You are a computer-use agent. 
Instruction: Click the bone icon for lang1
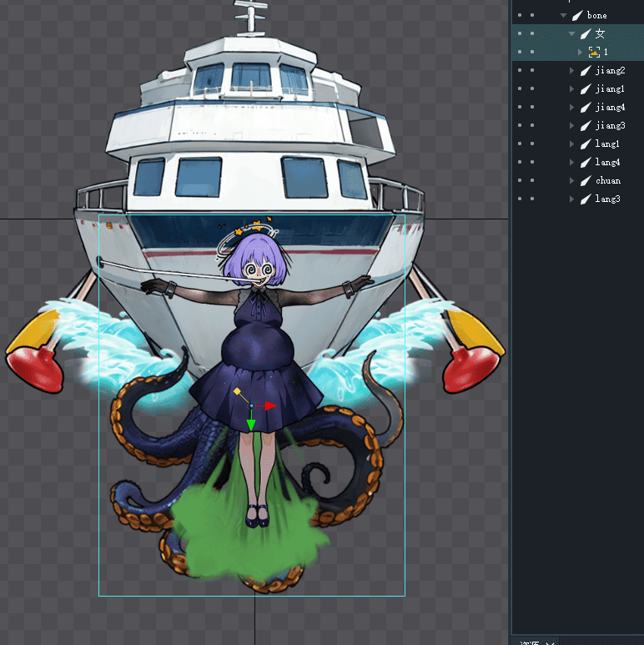point(586,144)
